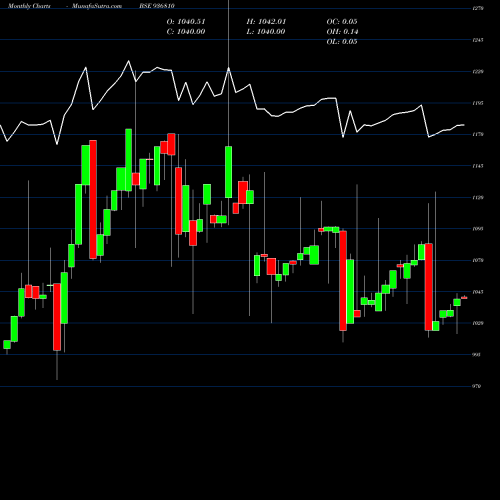Image resolution: width=500 pixels, height=500 pixels.
Task: Click the close value C: 1040.00
Action: tap(186, 32)
